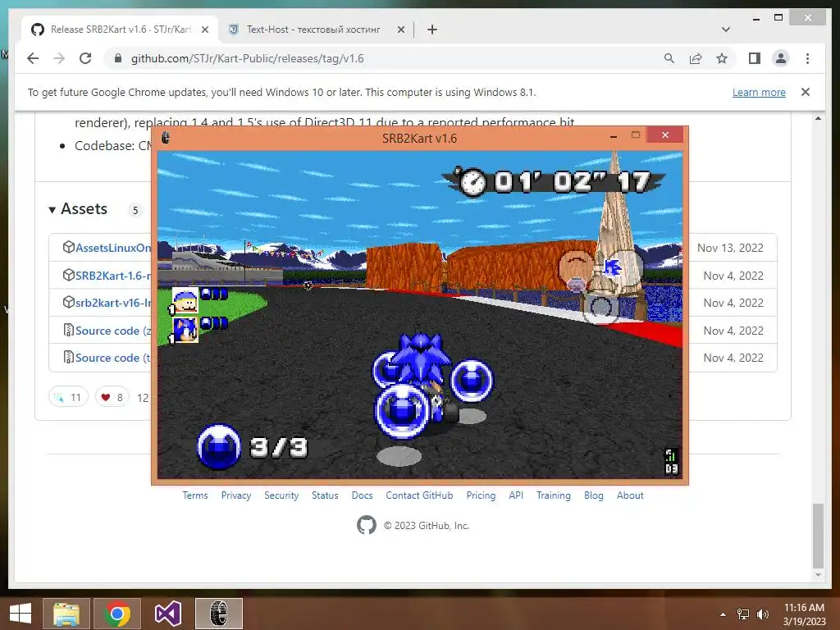Switch to the Release SRB2Kart v1.6 tab
840x630 pixels.
pyautogui.click(x=120, y=30)
